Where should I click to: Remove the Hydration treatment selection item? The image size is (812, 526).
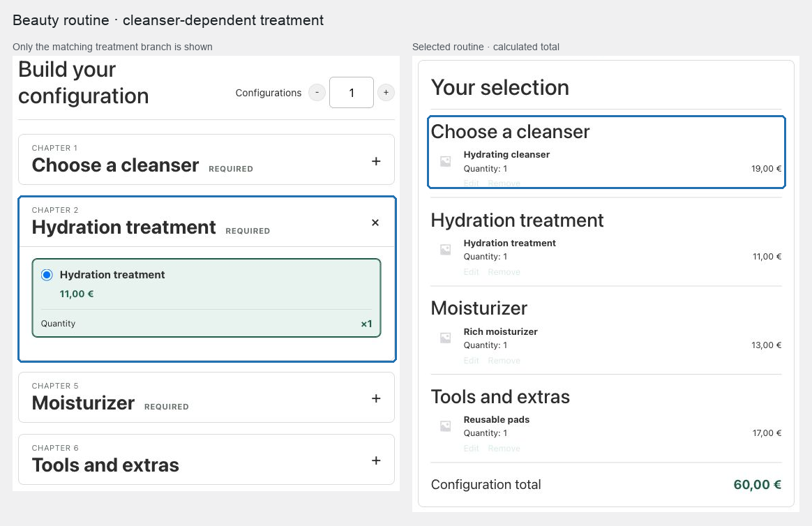[504, 272]
